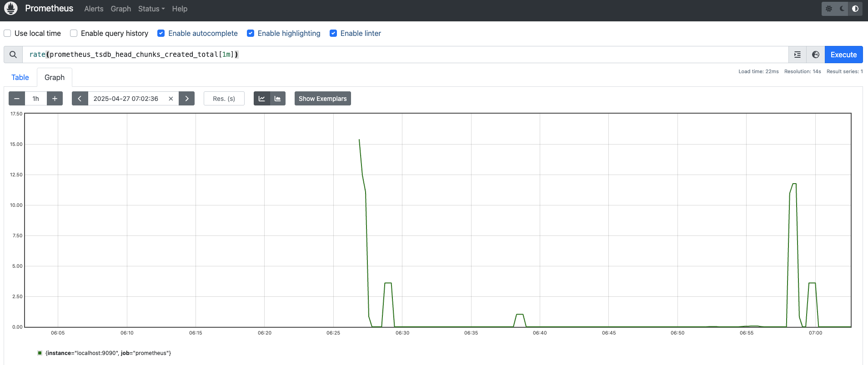Image resolution: width=868 pixels, height=365 pixels.
Task: Switch to light theme sun icon
Action: pyautogui.click(x=829, y=9)
